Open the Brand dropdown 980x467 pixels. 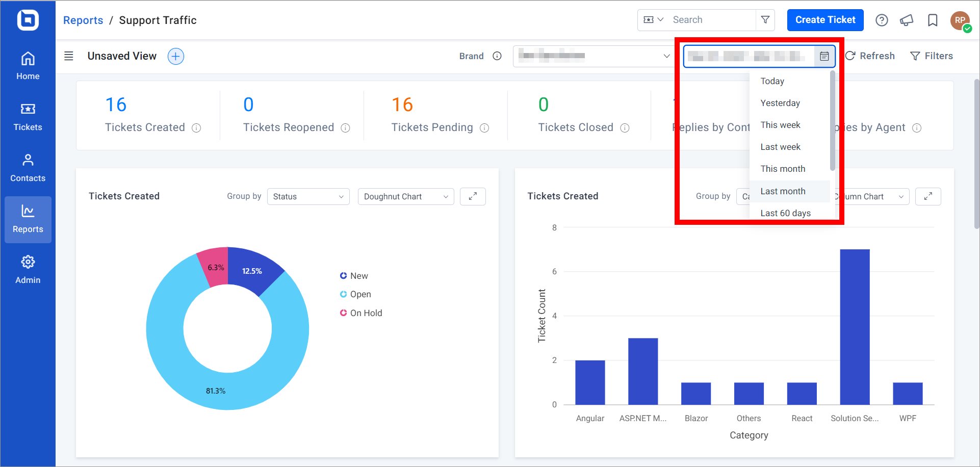(594, 56)
